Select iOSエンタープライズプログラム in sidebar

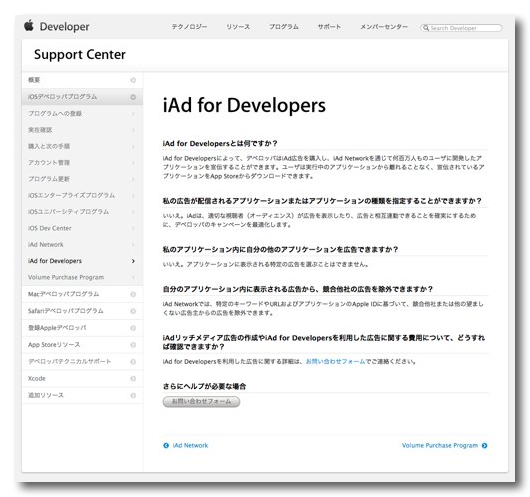[x=82, y=195]
